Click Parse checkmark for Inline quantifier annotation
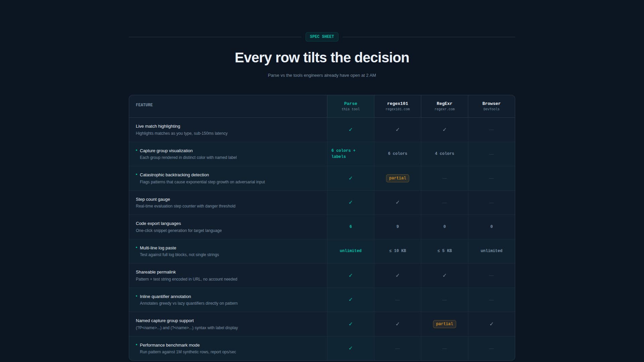This screenshot has height=362, width=644. 351,300
